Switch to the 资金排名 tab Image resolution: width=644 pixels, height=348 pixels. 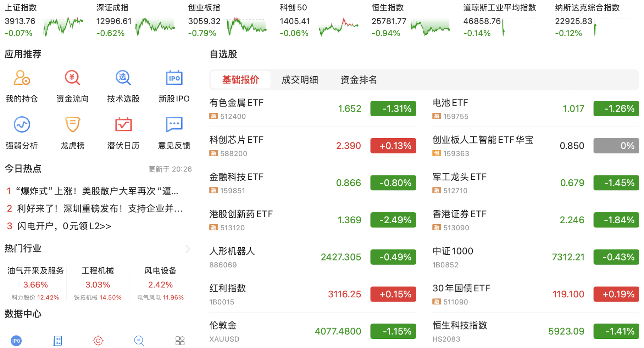(x=359, y=80)
